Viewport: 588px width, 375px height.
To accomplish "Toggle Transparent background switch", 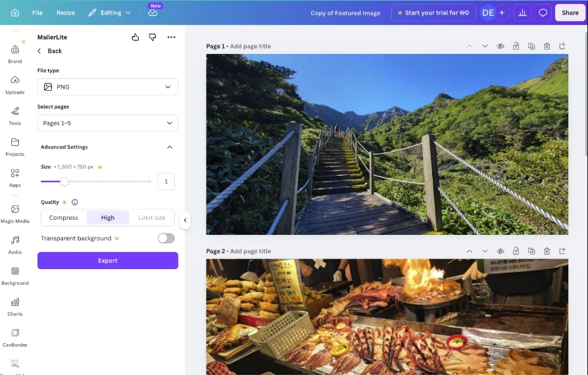I will [166, 238].
